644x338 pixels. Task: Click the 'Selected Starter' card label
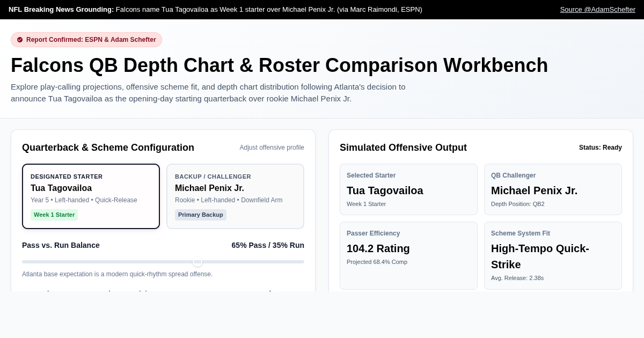pos(371,175)
